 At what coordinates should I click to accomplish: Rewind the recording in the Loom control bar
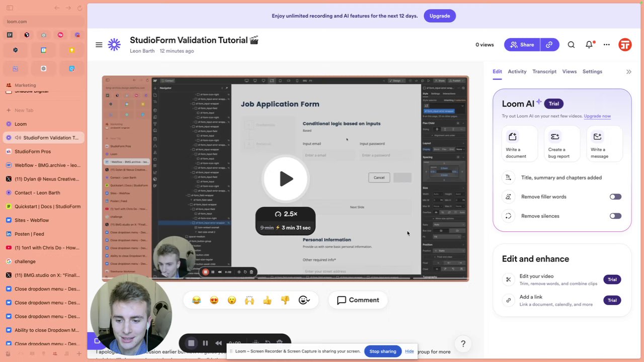pyautogui.click(x=218, y=343)
